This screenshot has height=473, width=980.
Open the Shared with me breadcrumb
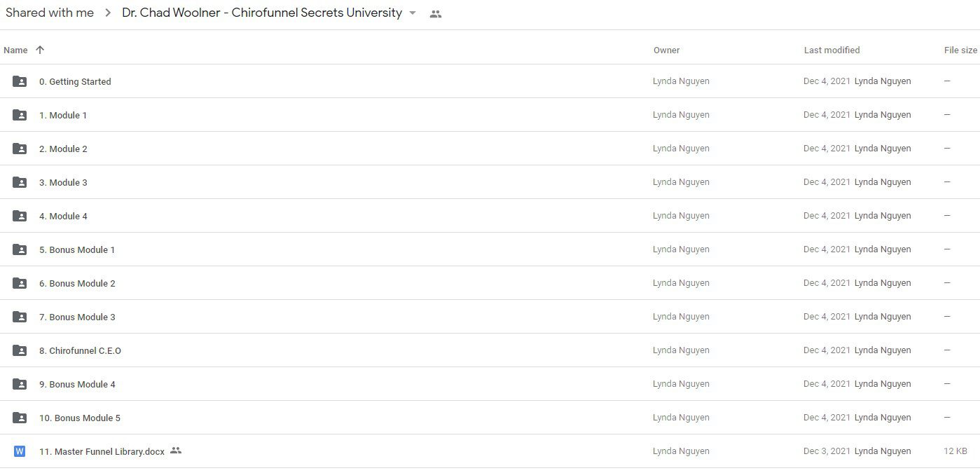click(x=50, y=13)
